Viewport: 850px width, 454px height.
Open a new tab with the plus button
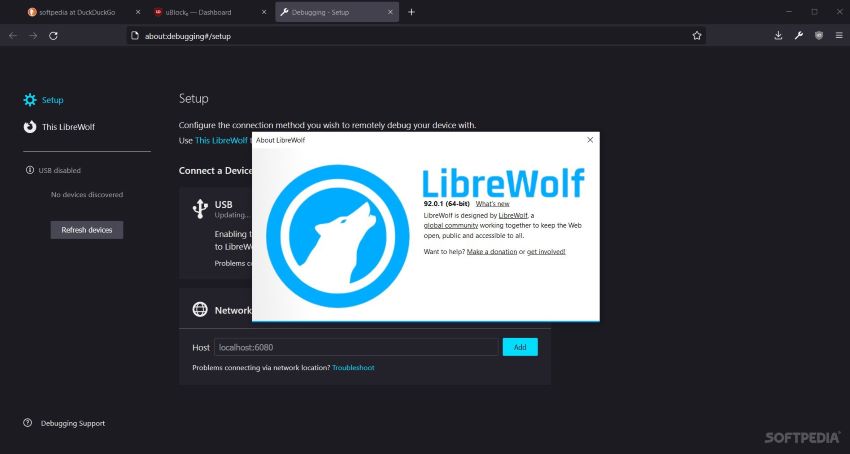point(411,12)
